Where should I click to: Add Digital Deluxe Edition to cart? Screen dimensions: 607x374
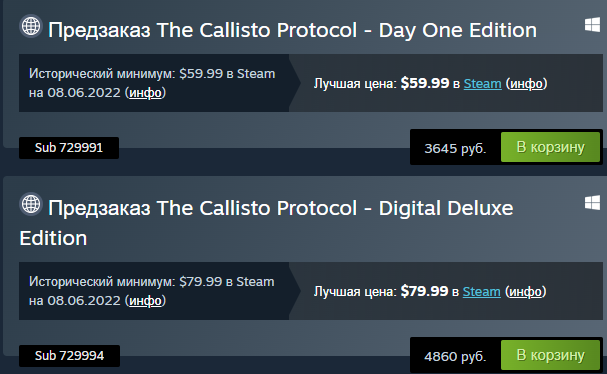tap(550, 355)
